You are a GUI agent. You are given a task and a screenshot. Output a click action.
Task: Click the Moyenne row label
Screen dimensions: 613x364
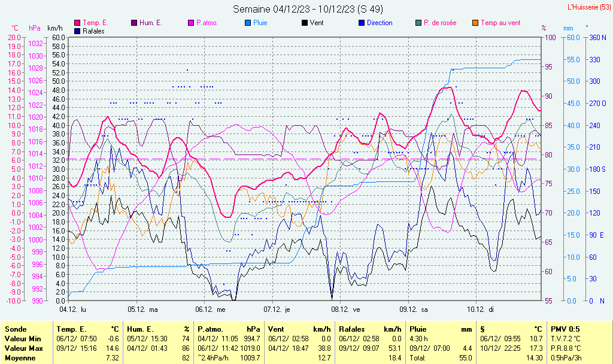pyautogui.click(x=20, y=358)
